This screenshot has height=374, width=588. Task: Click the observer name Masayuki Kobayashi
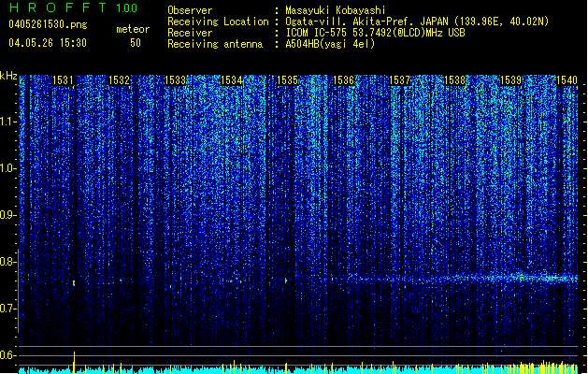336,10
